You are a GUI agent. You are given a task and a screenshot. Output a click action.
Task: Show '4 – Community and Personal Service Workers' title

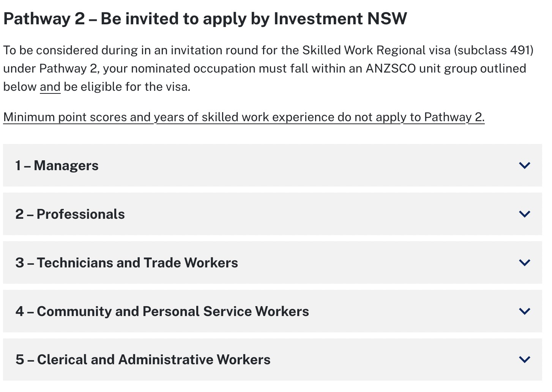(162, 311)
